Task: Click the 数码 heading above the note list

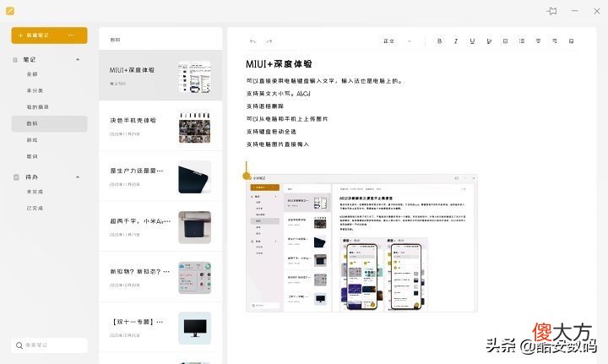Action: pos(115,40)
